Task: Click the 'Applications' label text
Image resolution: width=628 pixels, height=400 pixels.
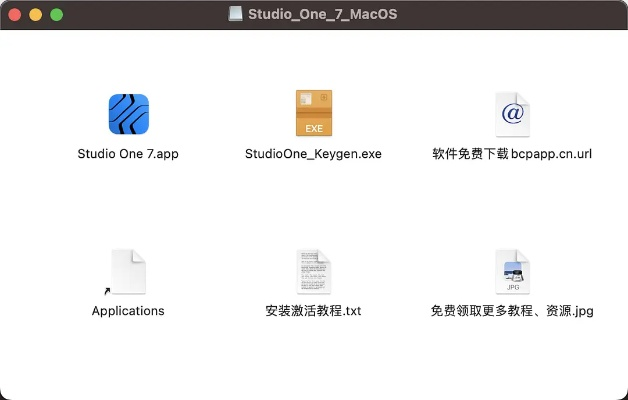Action: (x=128, y=311)
